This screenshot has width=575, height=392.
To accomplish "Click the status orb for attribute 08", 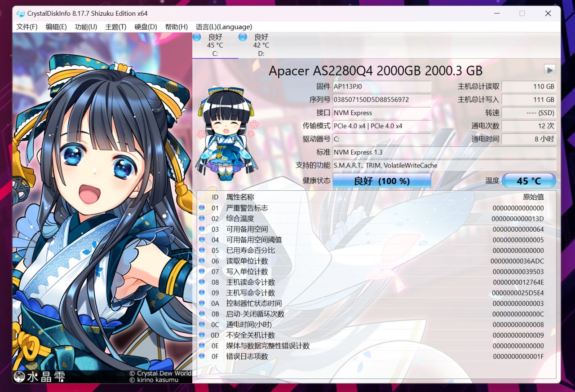I will tap(202, 282).
